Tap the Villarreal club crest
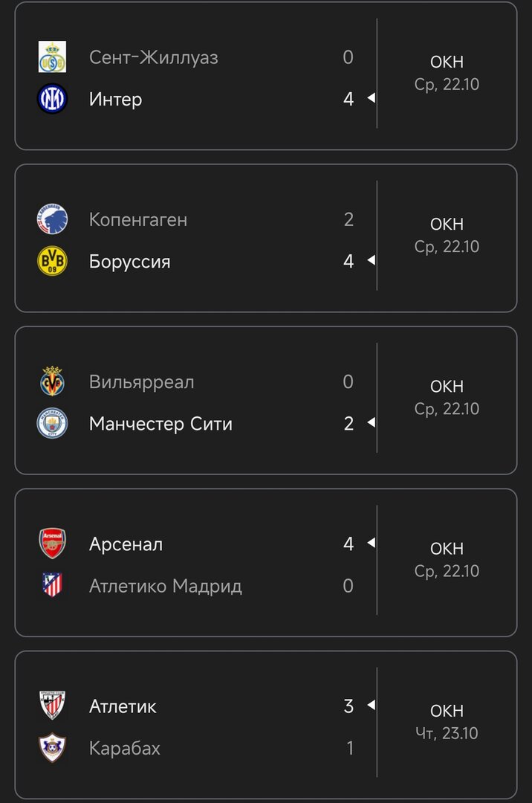The width and height of the screenshot is (532, 803). 52,381
